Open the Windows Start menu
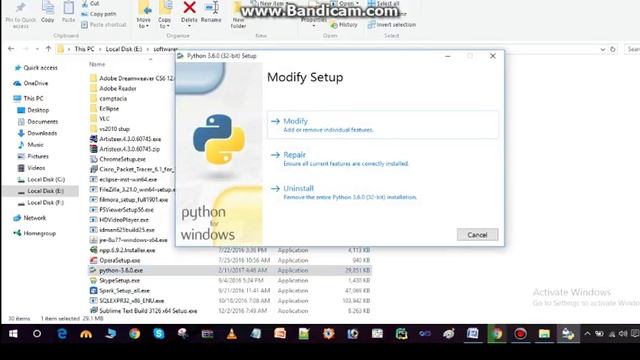The width and height of the screenshot is (640, 360). click(13, 334)
